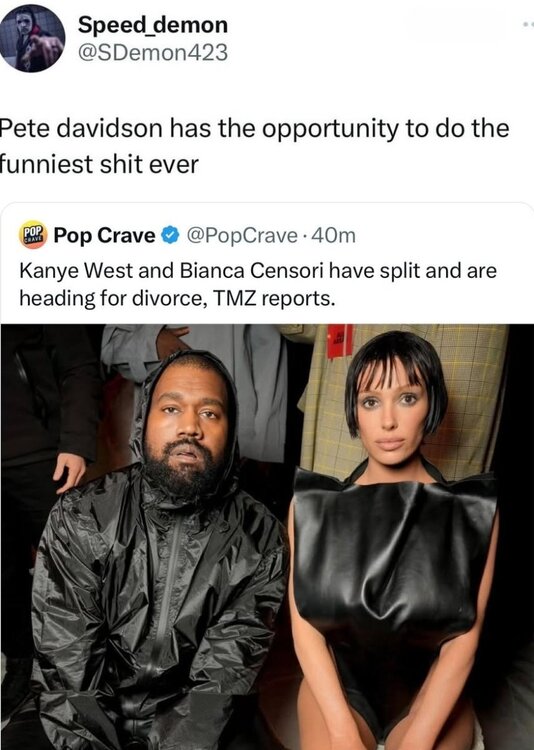Click the 'funniest shit ever' text line
Image resolution: width=534 pixels, height=750 pixels.
tap(99, 164)
